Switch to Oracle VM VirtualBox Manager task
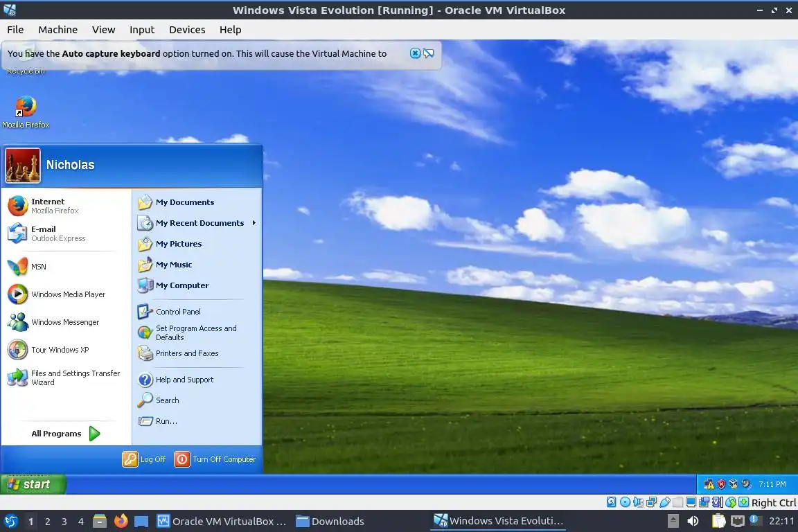 tap(222, 522)
